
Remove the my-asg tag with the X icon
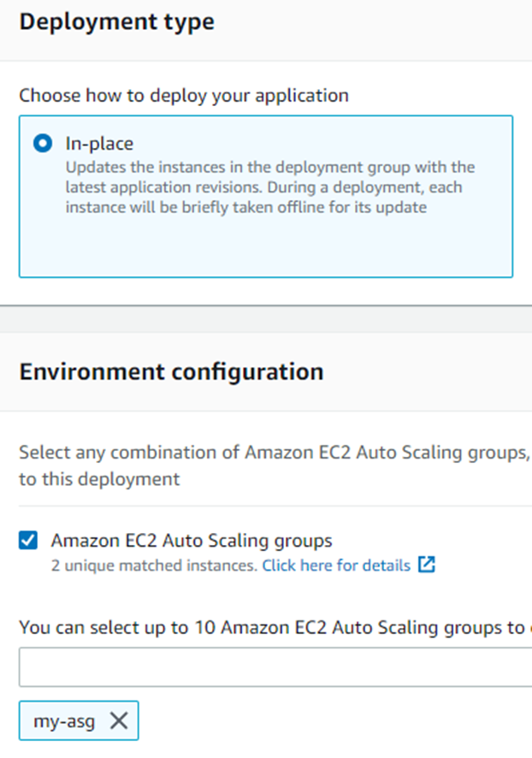119,720
